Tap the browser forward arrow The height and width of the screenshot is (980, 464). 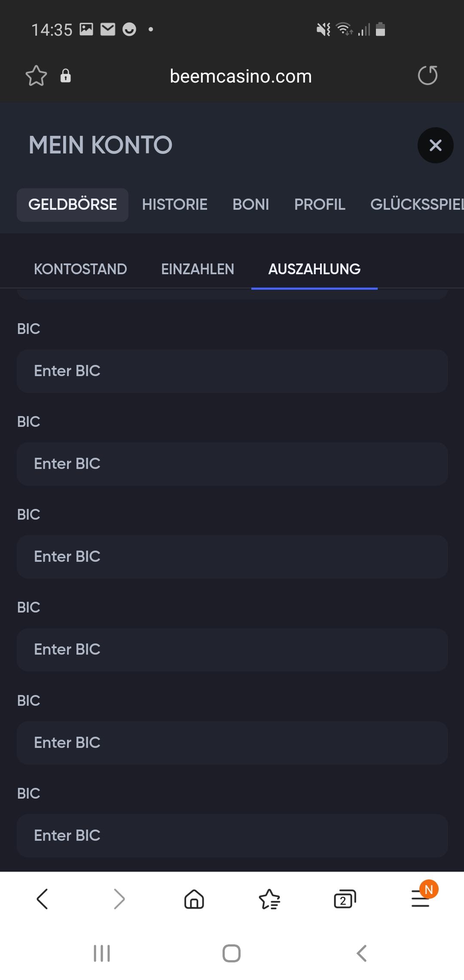coord(119,899)
